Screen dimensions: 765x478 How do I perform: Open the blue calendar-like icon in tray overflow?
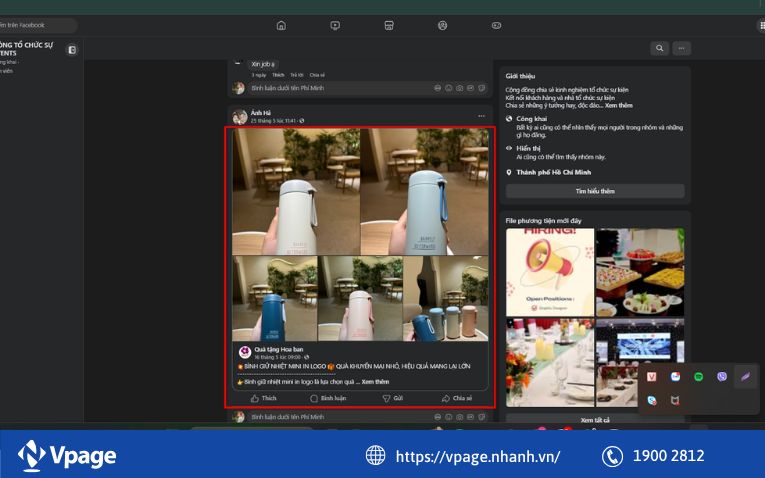tap(675, 377)
